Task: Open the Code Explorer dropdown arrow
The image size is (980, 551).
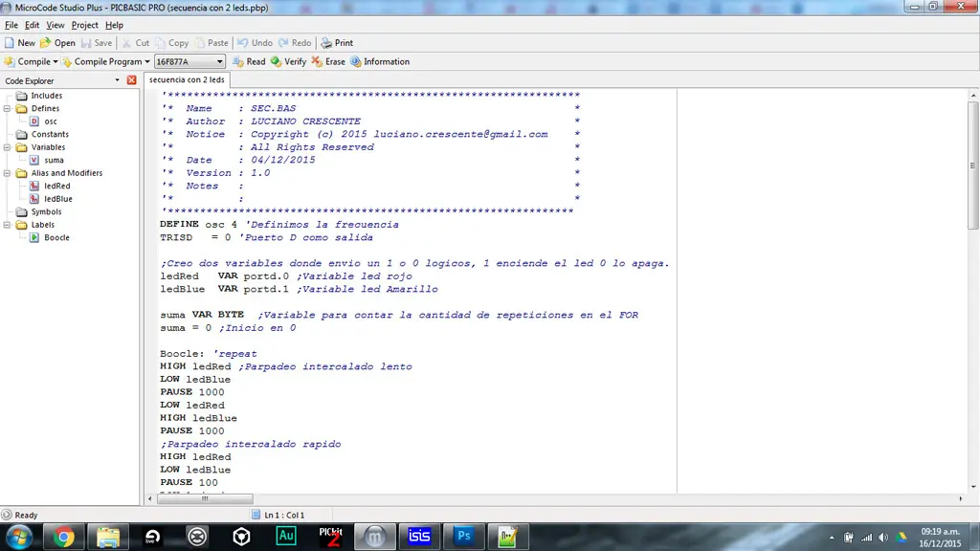Action: click(117, 80)
